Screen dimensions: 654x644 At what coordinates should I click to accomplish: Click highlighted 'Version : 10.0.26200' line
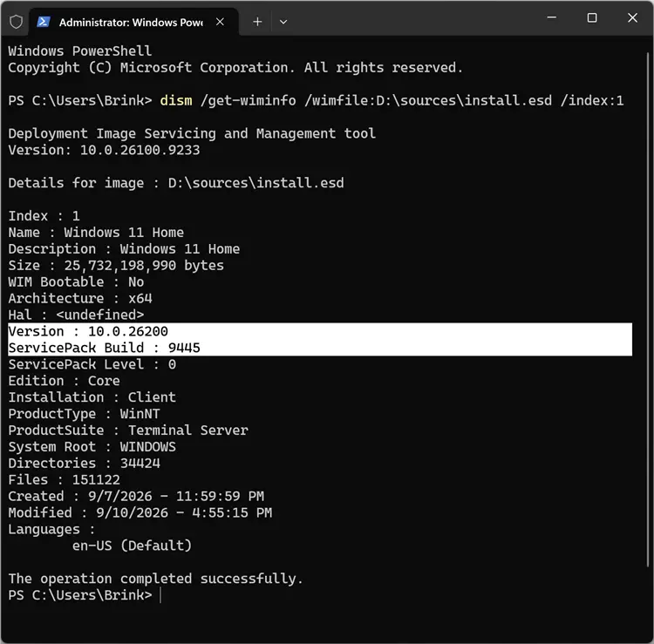tap(88, 331)
